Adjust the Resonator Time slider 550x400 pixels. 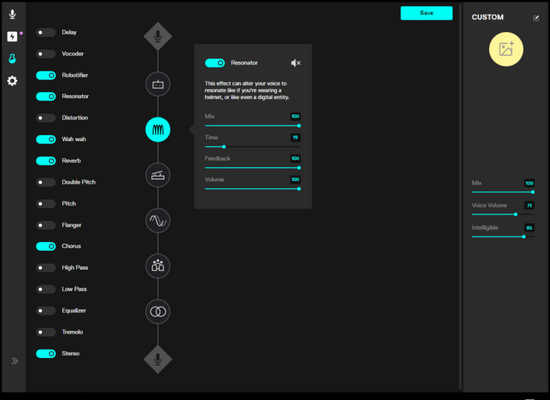tap(253, 147)
